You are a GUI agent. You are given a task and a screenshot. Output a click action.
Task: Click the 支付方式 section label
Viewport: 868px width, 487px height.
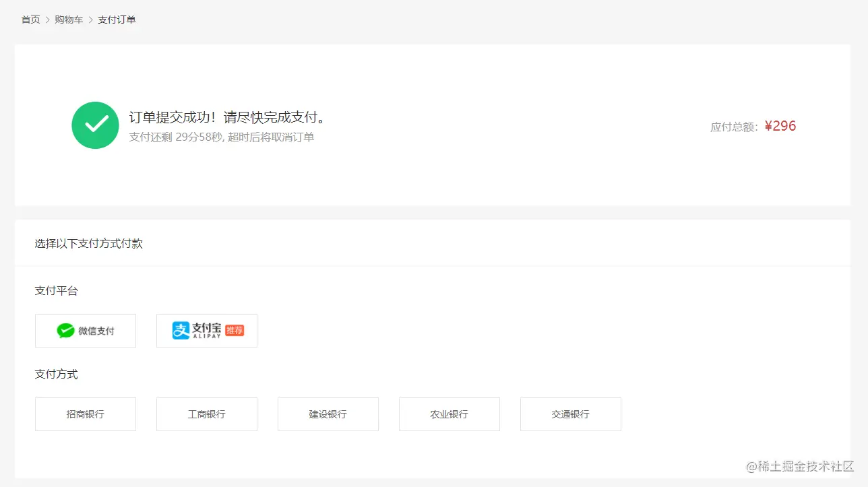click(57, 375)
